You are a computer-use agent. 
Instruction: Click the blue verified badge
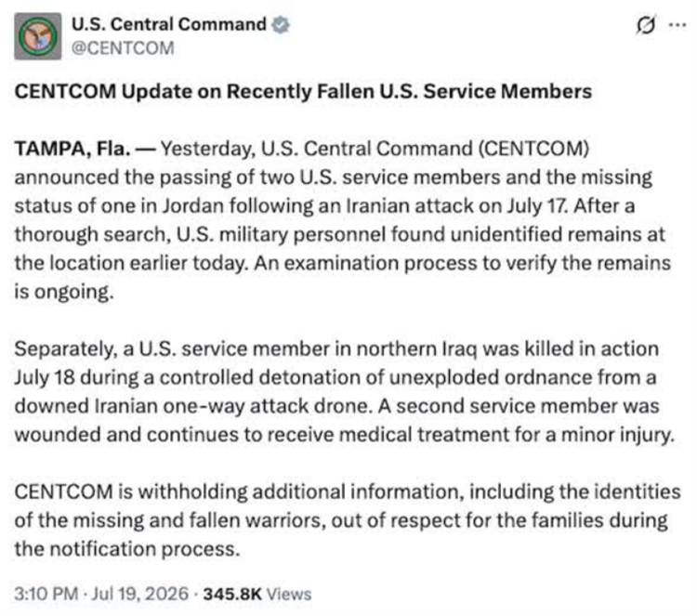(x=281, y=24)
